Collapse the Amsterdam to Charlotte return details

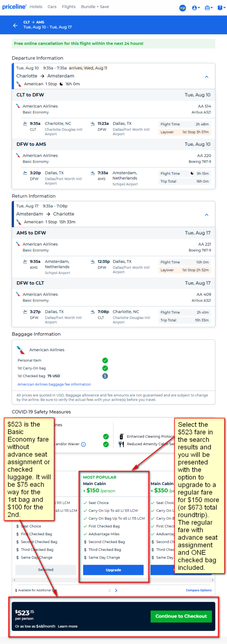click(x=207, y=215)
